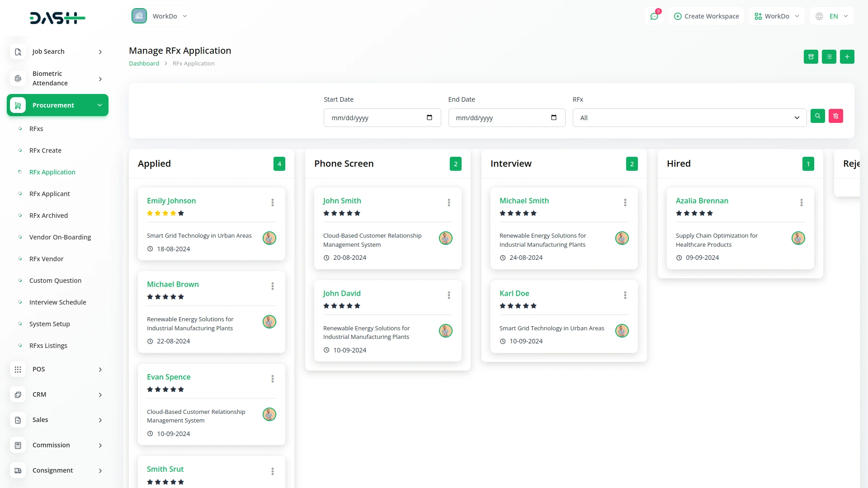Click Azalia Brennan card avatar

[798, 238]
